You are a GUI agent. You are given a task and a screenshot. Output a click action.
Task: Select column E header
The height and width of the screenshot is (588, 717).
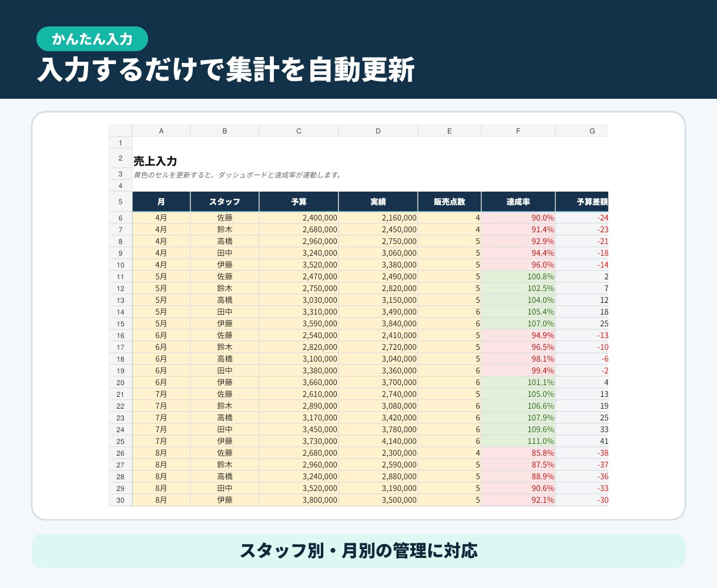coord(450,131)
